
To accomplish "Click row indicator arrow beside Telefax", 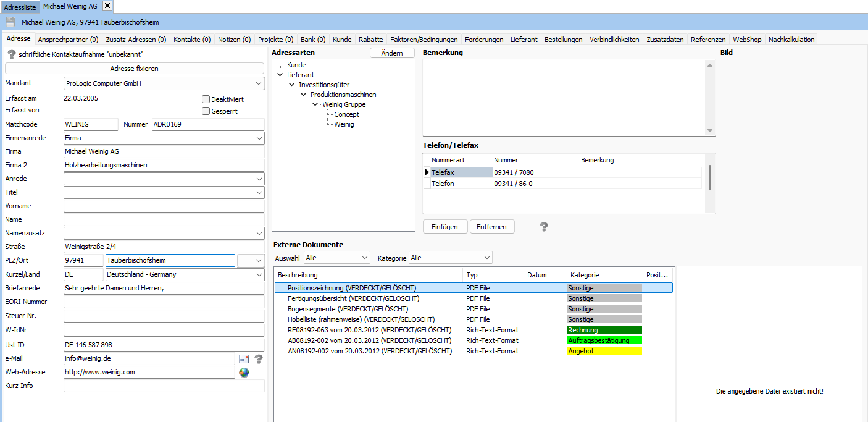I will tap(427, 172).
